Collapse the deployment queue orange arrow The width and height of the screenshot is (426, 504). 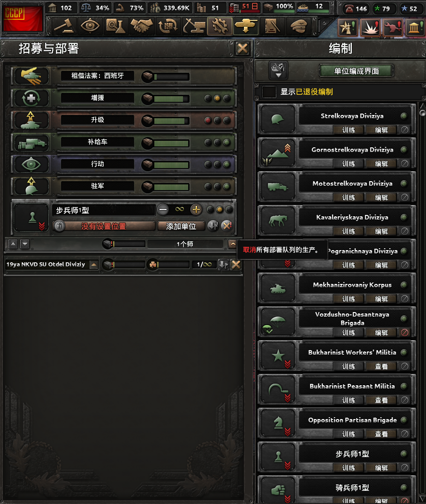(x=233, y=244)
